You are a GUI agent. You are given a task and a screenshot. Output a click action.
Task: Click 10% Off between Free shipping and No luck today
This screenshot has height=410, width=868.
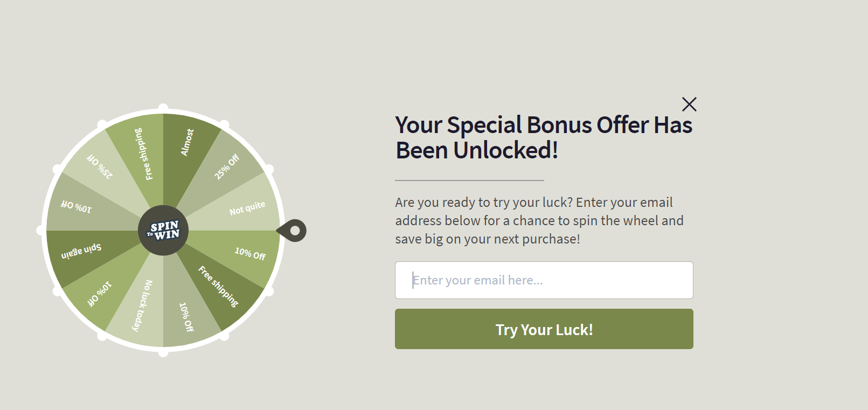pyautogui.click(x=186, y=317)
